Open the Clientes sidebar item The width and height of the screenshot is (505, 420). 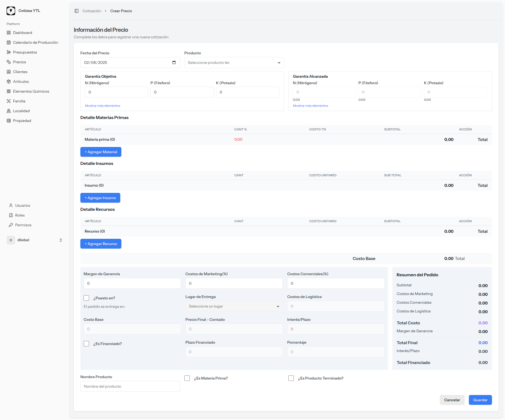point(20,72)
